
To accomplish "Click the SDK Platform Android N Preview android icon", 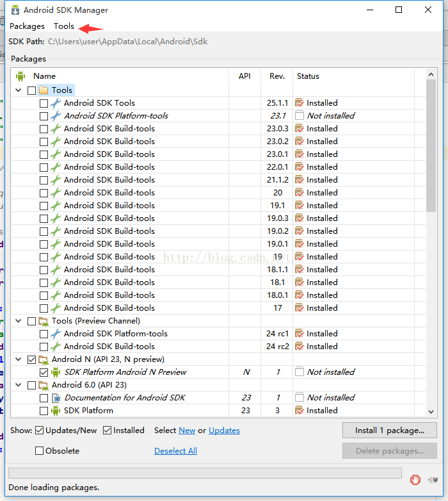I will (56, 372).
